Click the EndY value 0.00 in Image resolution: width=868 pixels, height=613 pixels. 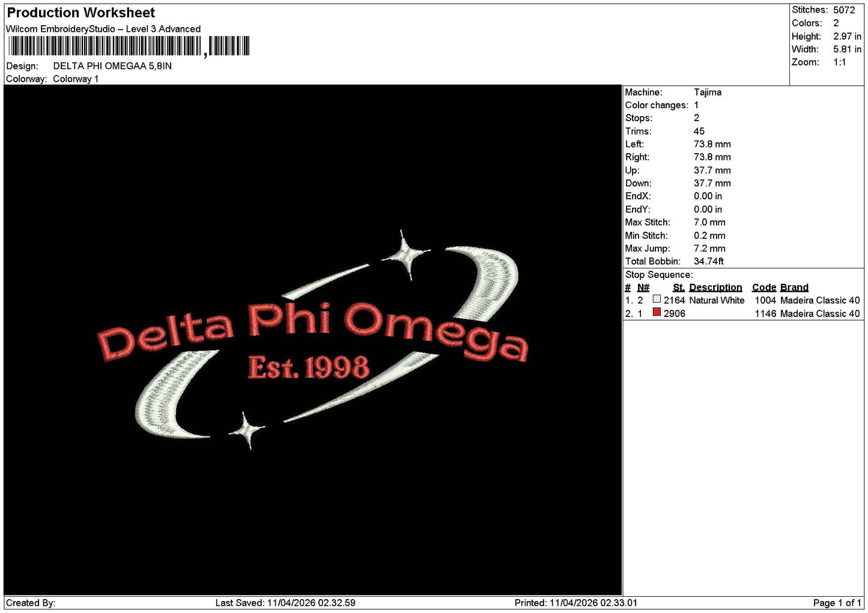click(708, 210)
